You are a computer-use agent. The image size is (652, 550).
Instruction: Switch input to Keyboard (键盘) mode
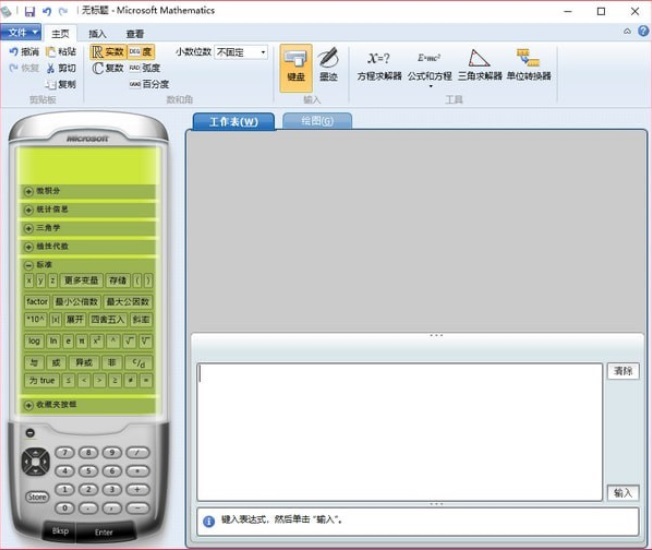pyautogui.click(x=295, y=66)
